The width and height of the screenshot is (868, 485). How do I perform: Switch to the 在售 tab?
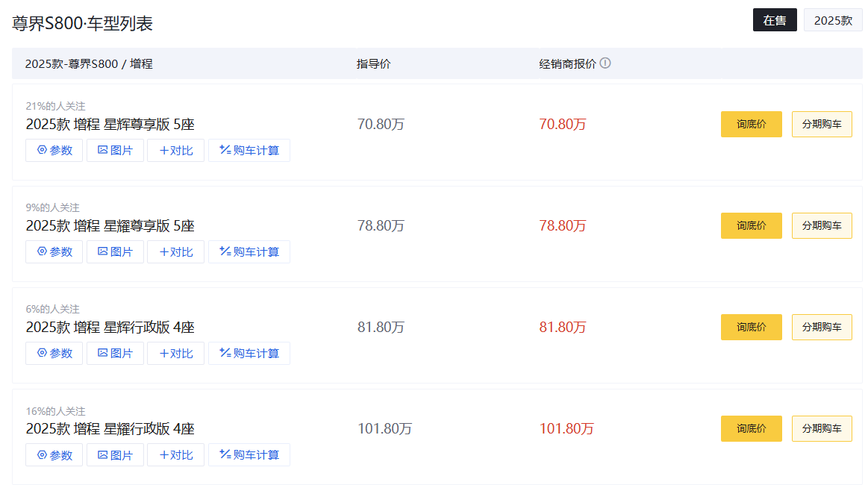click(x=775, y=20)
